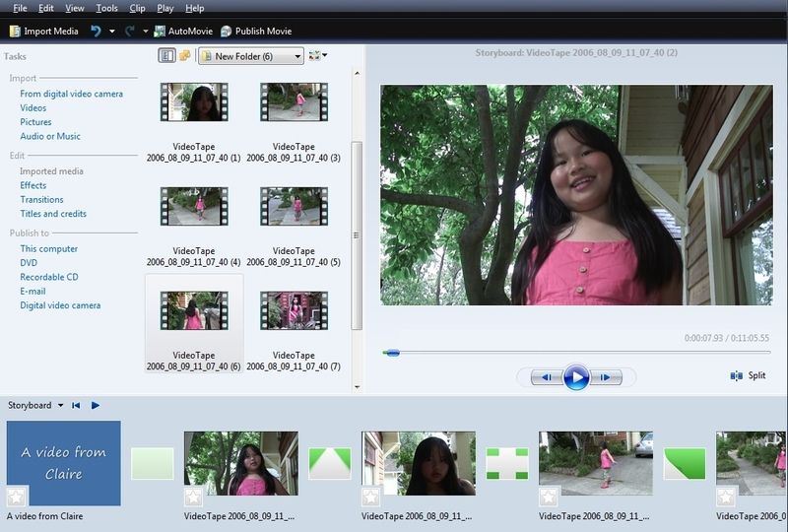This screenshot has width=788, height=532.
Task: Select the second storyboard clip of girl by tree
Action: point(241,463)
